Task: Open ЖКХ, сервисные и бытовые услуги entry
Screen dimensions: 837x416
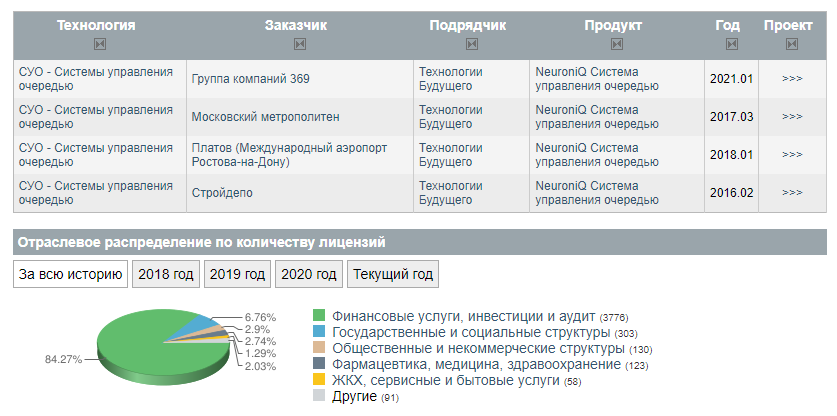Action: (x=446, y=380)
